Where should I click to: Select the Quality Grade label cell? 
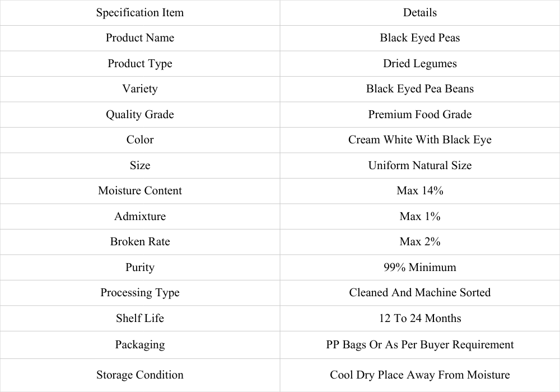[x=140, y=115]
